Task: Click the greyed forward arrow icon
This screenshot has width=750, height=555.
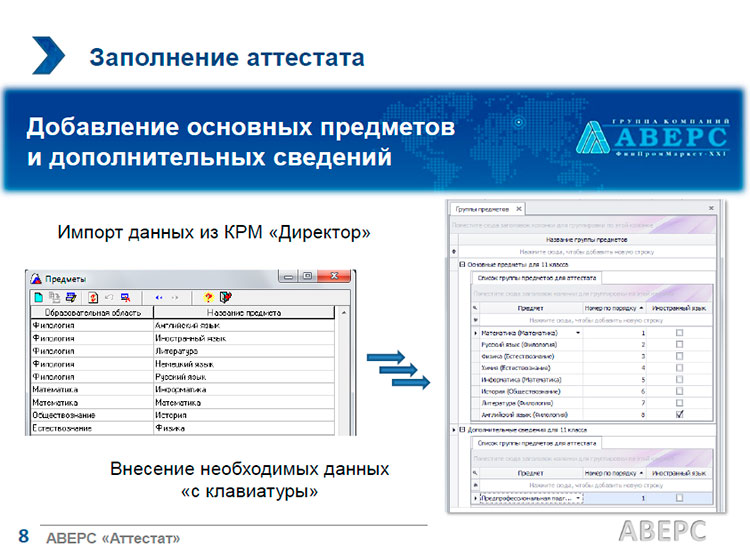Action: coord(175,298)
